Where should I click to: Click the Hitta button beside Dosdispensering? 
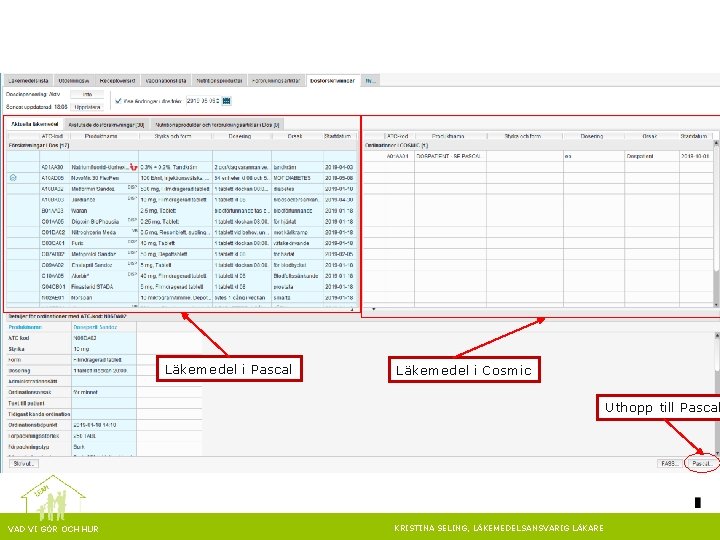(x=87, y=94)
